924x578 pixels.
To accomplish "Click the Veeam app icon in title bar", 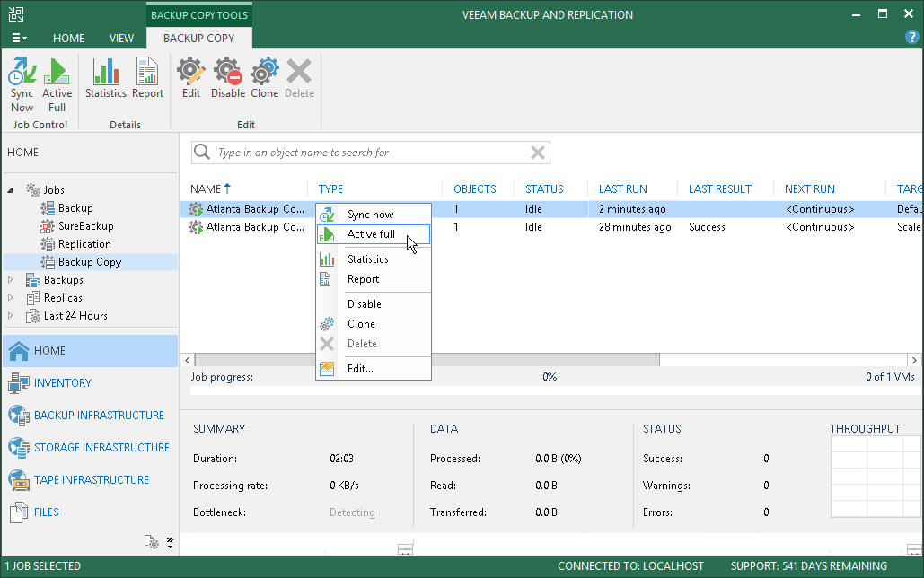I will pyautogui.click(x=16, y=14).
